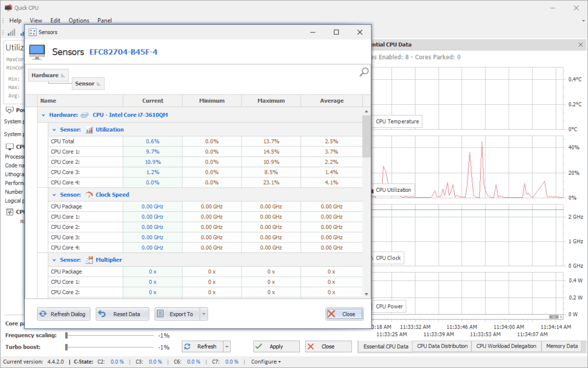The image size is (588, 368).
Task: Open the Options menu
Action: point(79,20)
